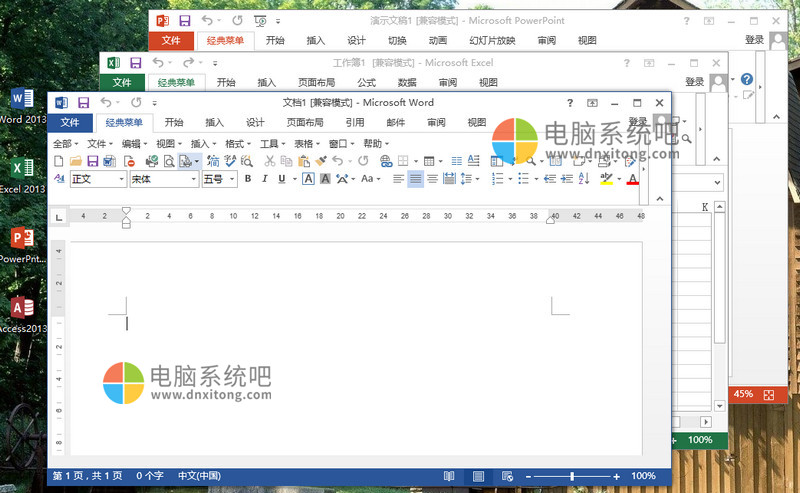Open the 编辑 classic menu

[x=134, y=144]
